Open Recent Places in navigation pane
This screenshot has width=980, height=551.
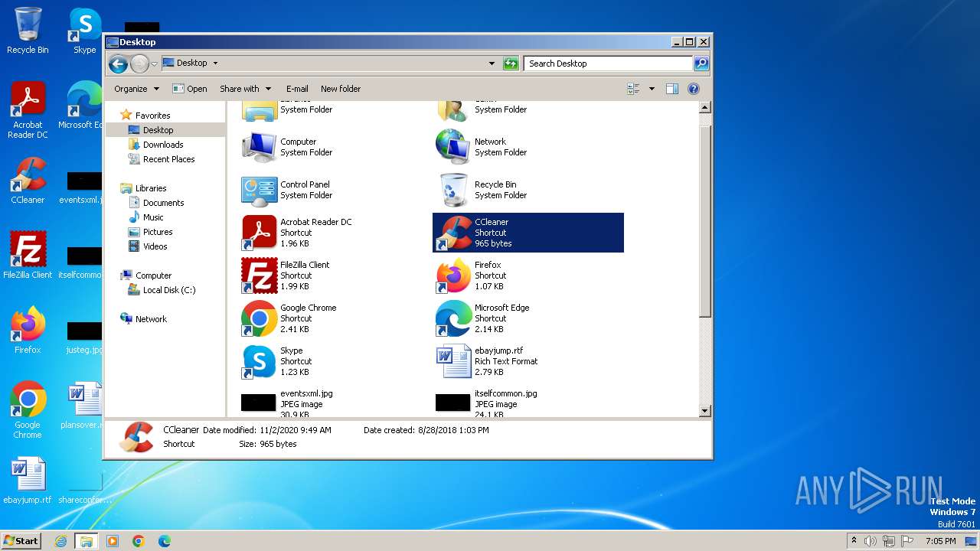[168, 159]
